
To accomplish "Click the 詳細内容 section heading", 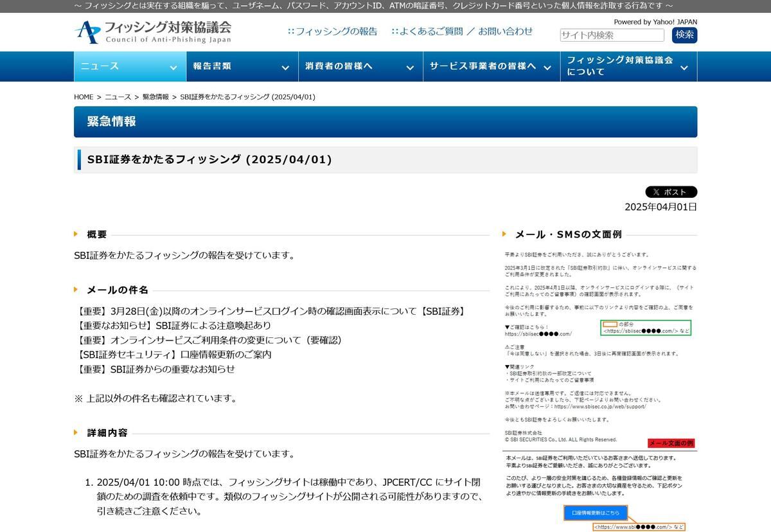I will pyautogui.click(x=107, y=433).
